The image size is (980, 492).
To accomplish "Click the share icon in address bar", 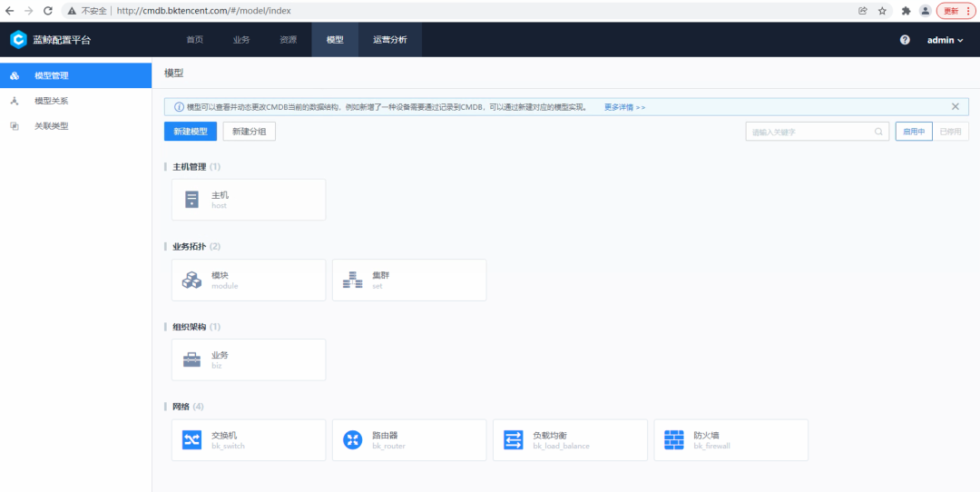I will pyautogui.click(x=863, y=11).
